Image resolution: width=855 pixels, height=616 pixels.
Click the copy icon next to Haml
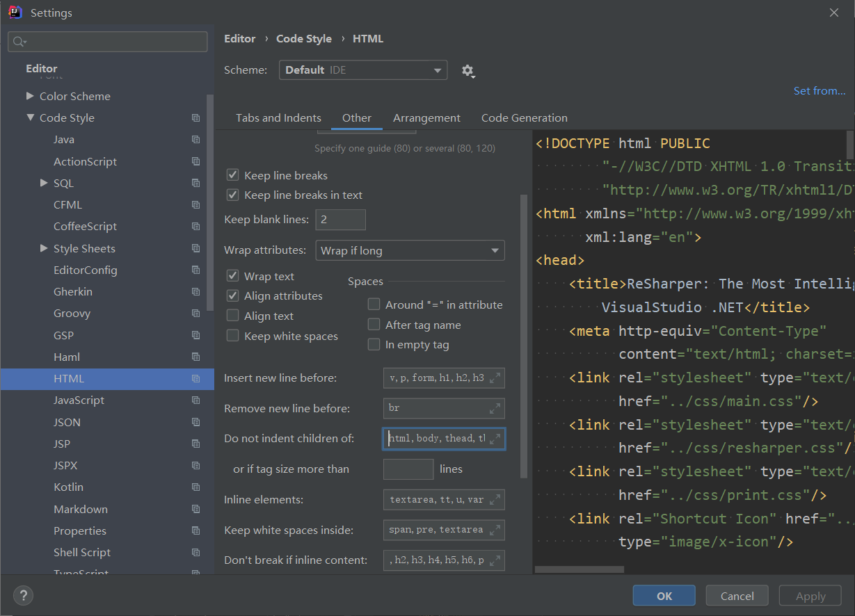point(195,357)
